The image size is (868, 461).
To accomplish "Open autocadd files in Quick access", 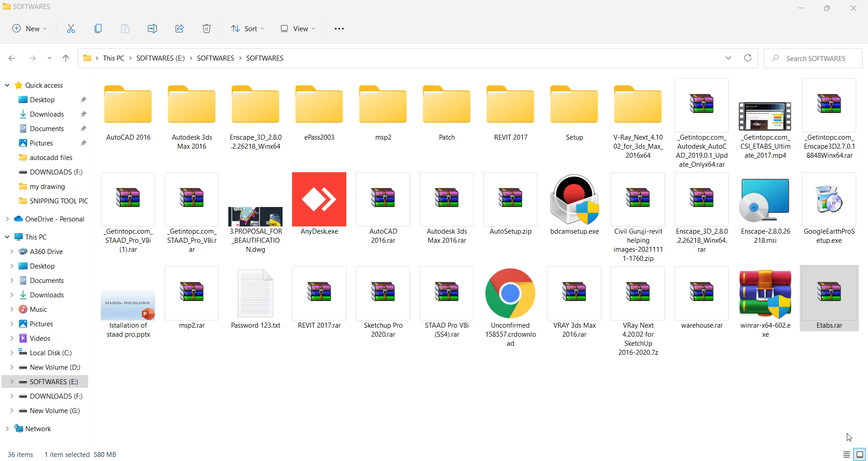I will coord(51,157).
